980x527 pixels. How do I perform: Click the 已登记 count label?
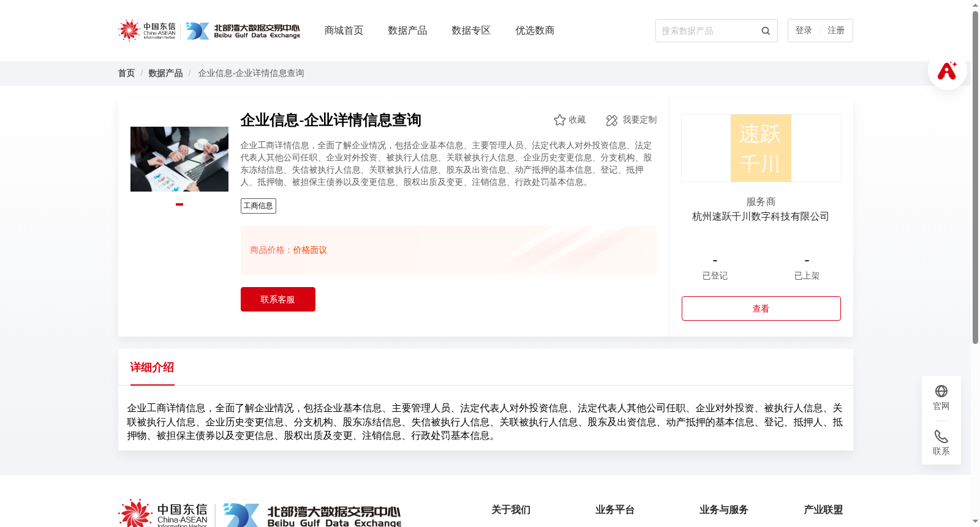point(715,276)
